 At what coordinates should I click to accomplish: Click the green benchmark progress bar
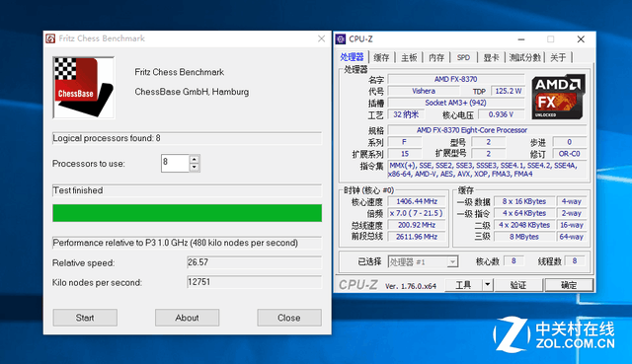(x=187, y=213)
